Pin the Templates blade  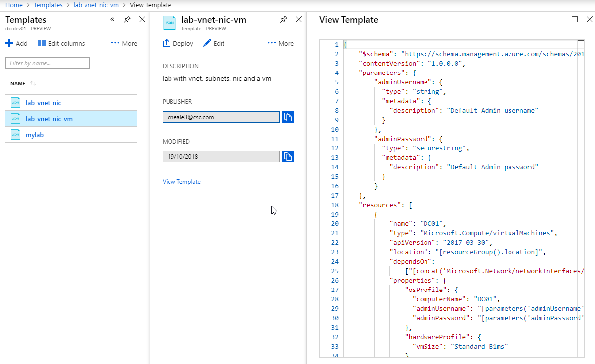pyautogui.click(x=127, y=19)
